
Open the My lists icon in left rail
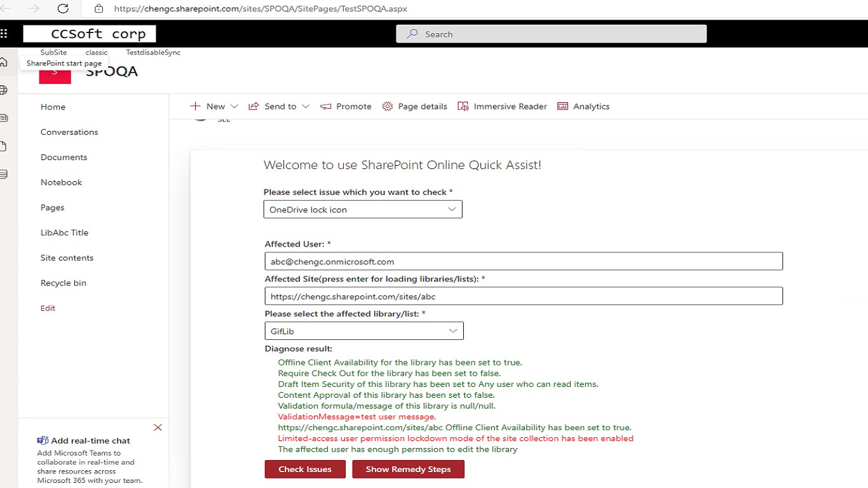point(3,174)
